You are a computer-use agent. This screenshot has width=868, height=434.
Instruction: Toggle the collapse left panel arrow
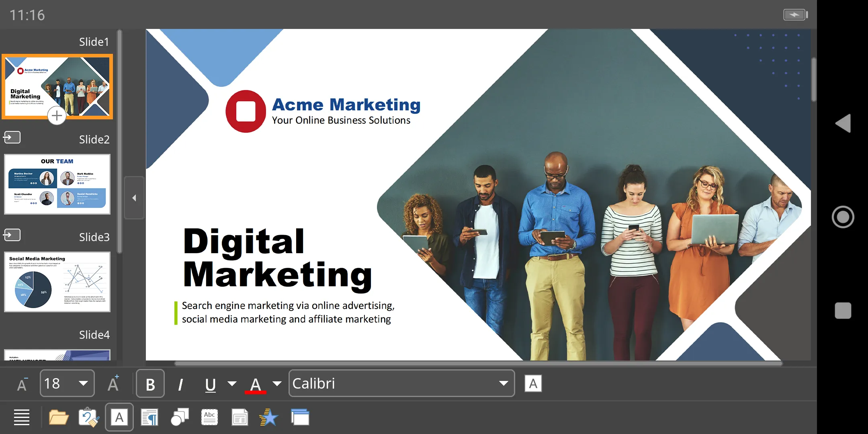(134, 197)
